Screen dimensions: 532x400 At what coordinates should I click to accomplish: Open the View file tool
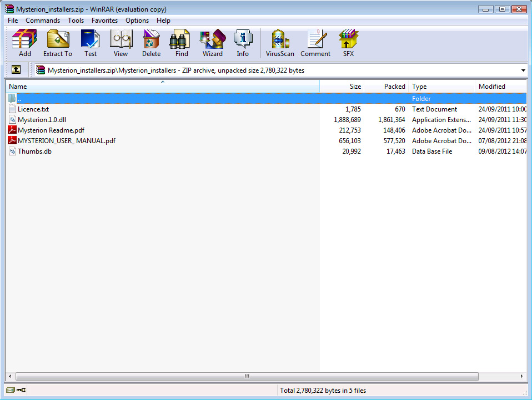click(x=121, y=43)
